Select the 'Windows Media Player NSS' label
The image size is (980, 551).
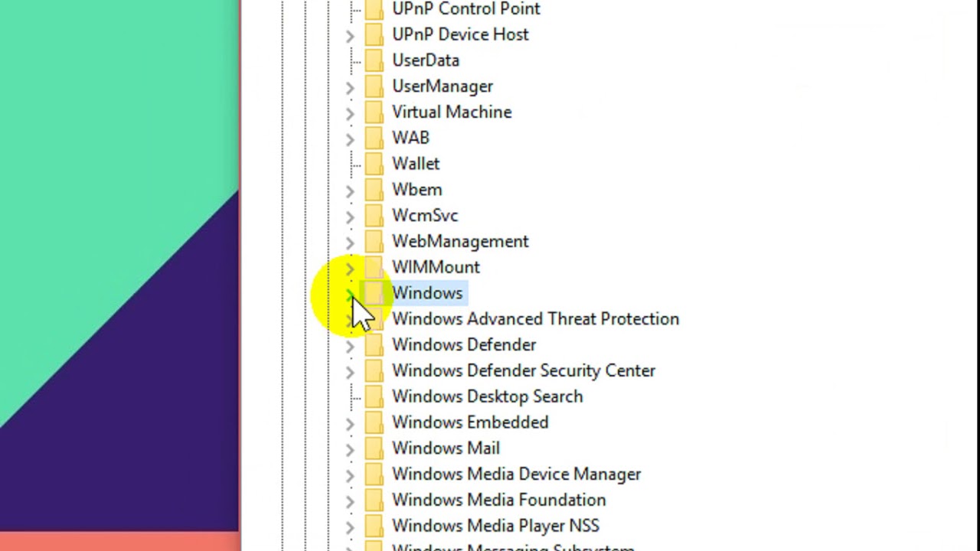[495, 526]
